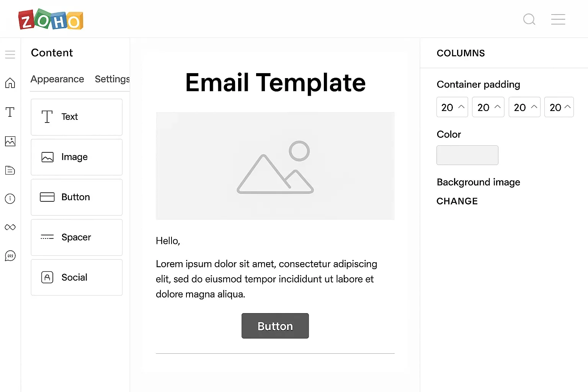This screenshot has height=392, width=588.
Task: Toggle the left sidebar menu lines icon
Action: pos(10,55)
